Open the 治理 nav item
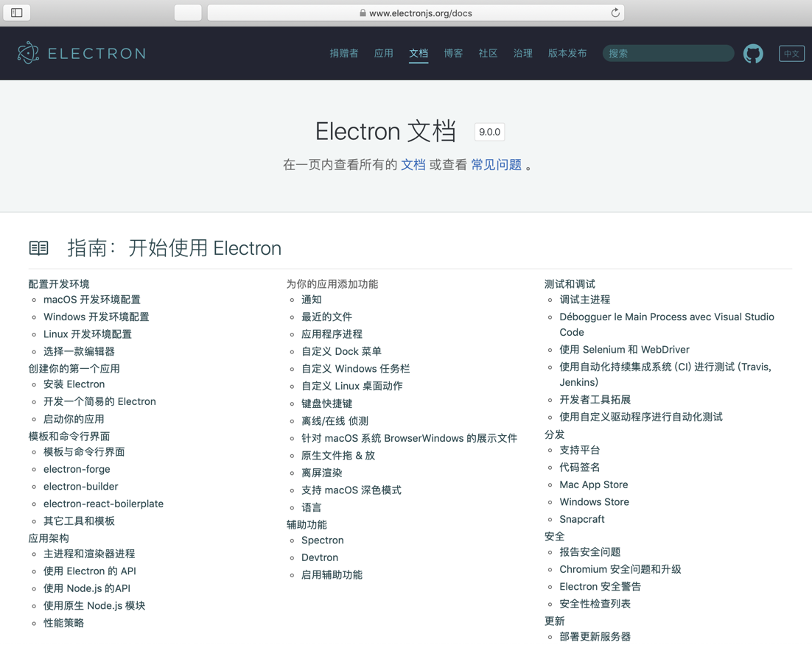The width and height of the screenshot is (812, 645). pos(522,53)
